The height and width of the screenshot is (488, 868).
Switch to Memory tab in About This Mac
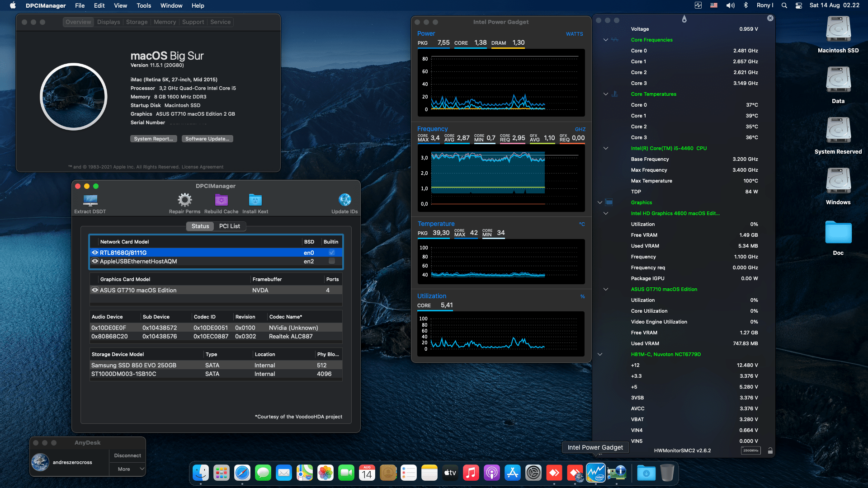pyautogui.click(x=165, y=22)
